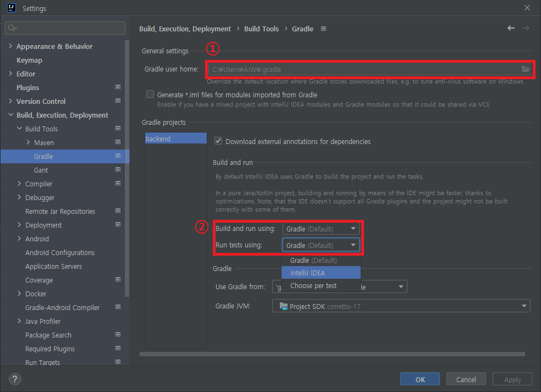This screenshot has width=541, height=392.
Task: Go to Build Tools breadcrumb
Action: pos(261,29)
